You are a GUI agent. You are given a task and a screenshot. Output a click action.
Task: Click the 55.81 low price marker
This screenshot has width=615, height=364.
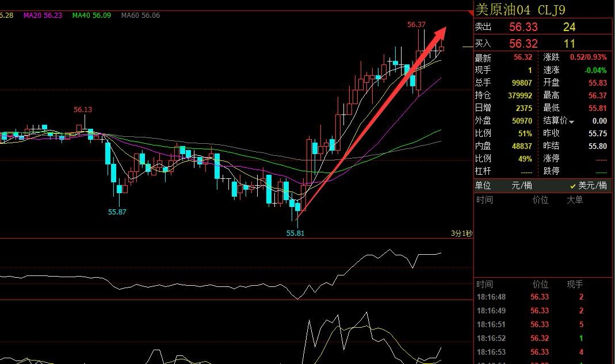(x=295, y=233)
